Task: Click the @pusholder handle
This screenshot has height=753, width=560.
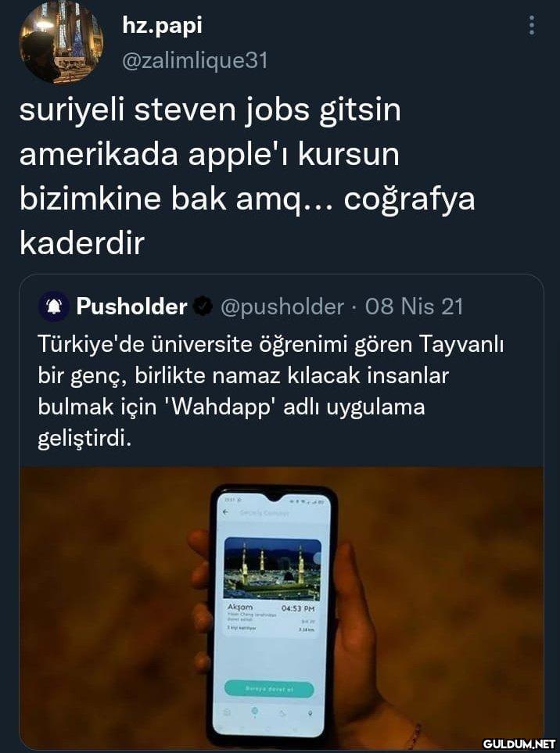Action: [x=282, y=307]
